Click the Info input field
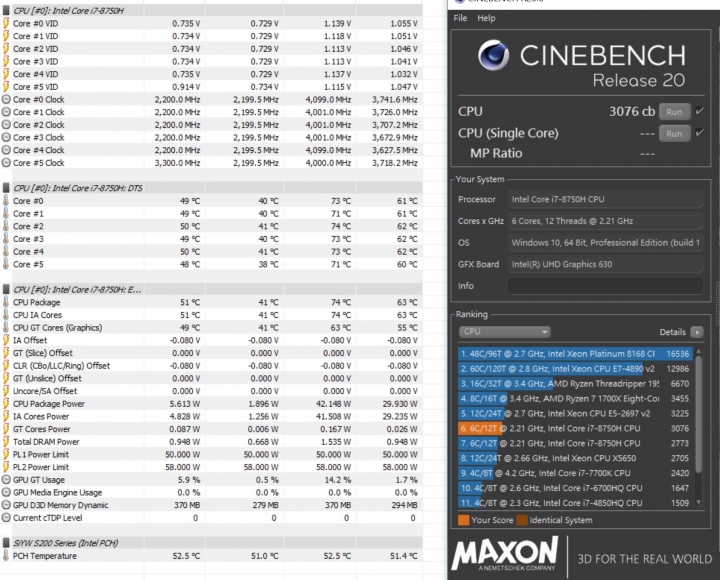Screen dimensions: 720x580 click(605, 286)
